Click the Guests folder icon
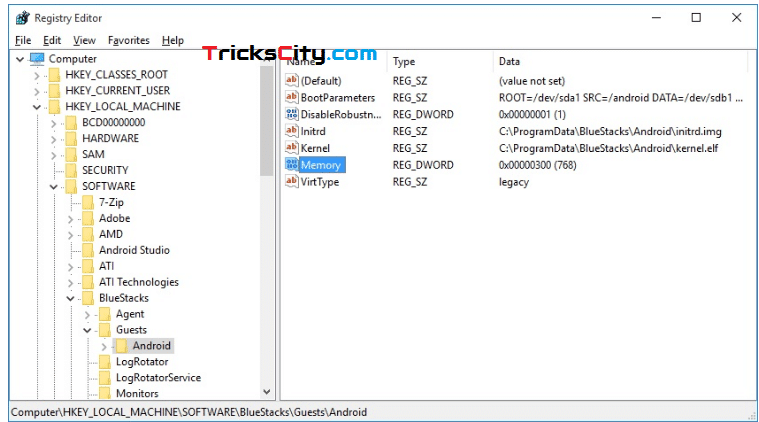 (x=105, y=330)
